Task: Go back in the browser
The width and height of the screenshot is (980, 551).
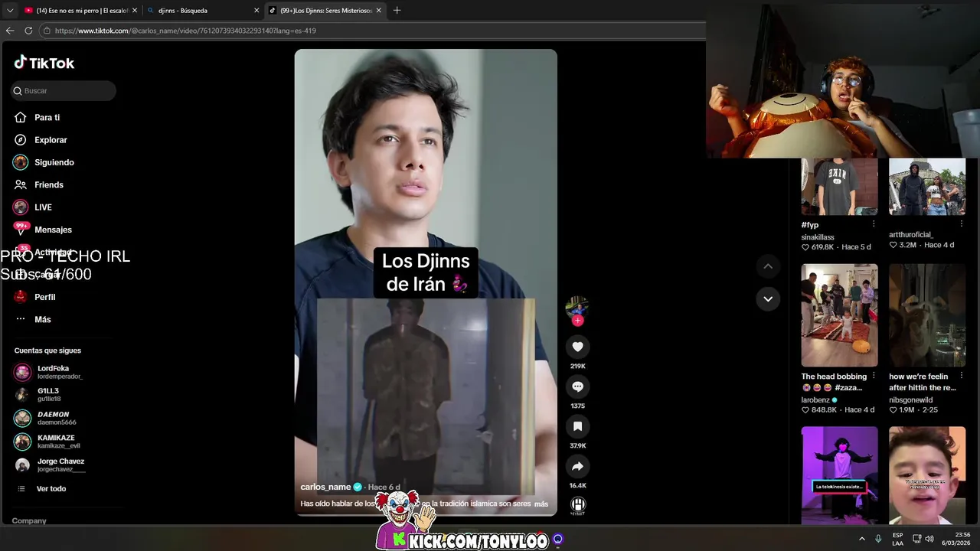Action: pos(10,31)
